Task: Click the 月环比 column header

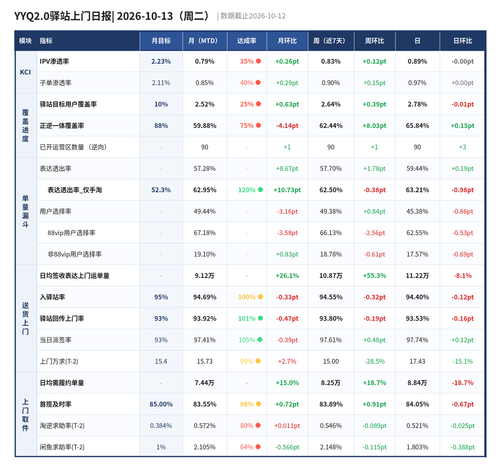Action: [x=287, y=41]
